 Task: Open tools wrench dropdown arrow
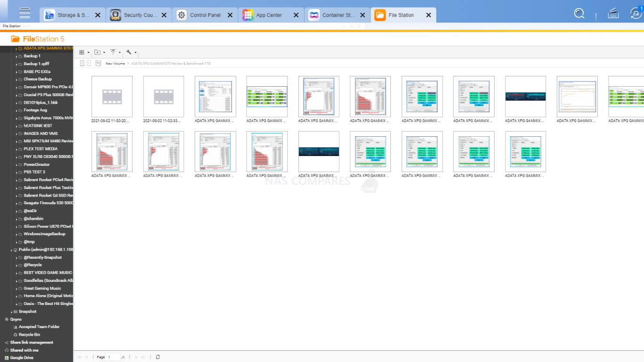point(136,53)
